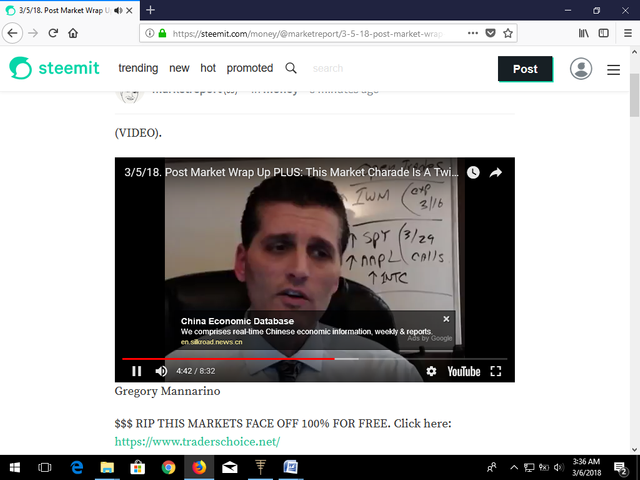Click the green secure padlock icon
Viewport: 640px width, 480px height.
tap(162, 33)
